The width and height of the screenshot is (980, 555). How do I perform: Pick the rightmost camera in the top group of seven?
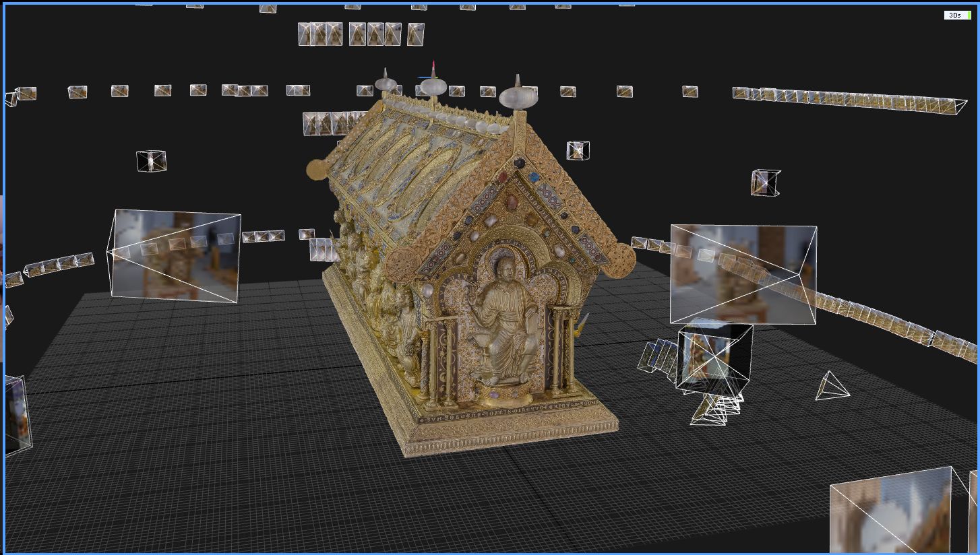(415, 34)
